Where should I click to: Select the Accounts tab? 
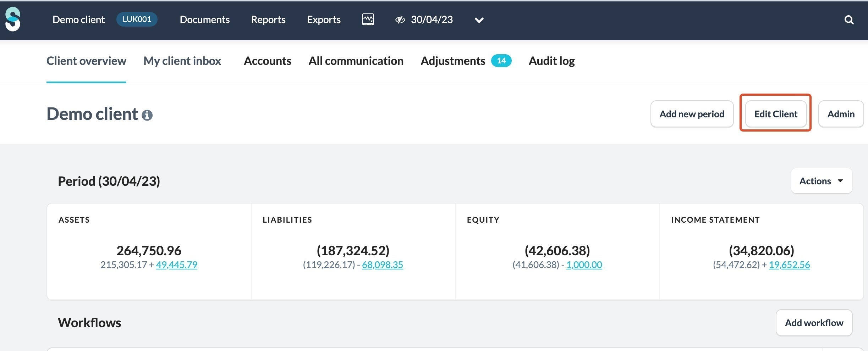[267, 61]
